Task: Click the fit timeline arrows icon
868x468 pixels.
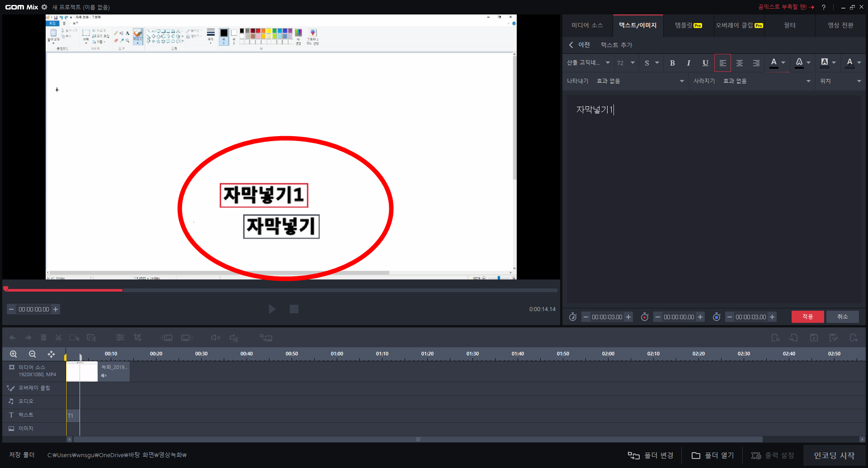Action: point(51,354)
